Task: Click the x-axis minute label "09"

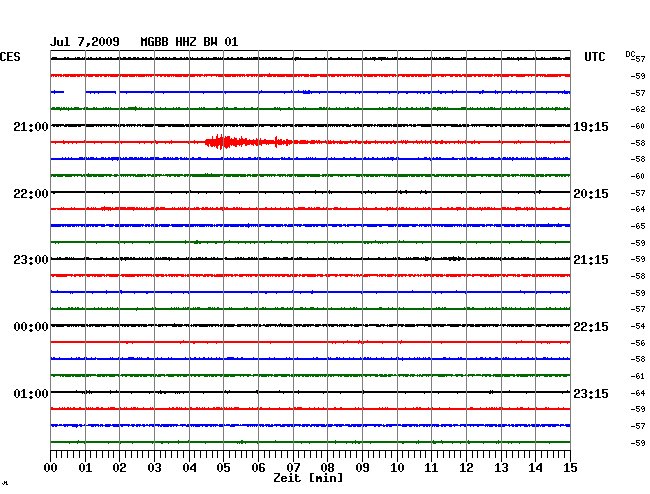Action: click(x=362, y=468)
